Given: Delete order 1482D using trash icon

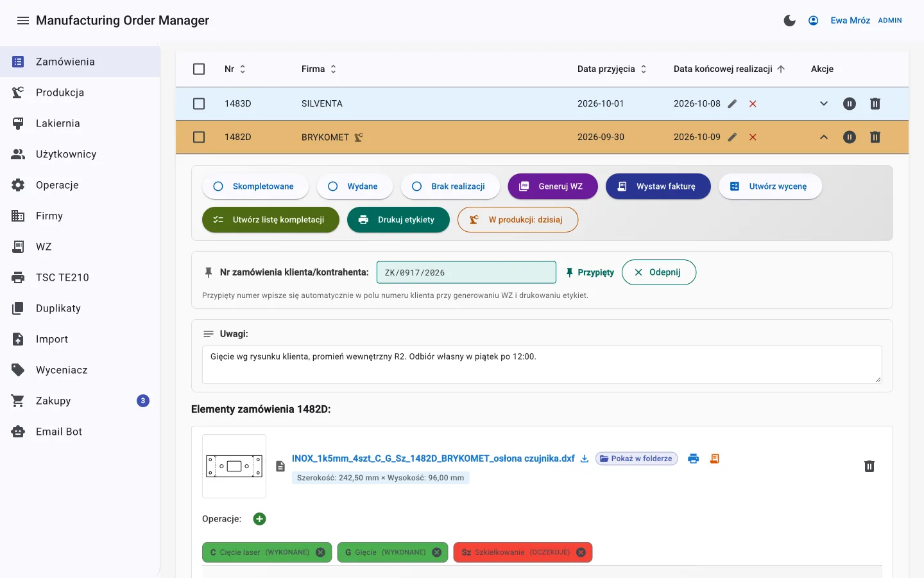Looking at the screenshot, I should click(x=875, y=137).
